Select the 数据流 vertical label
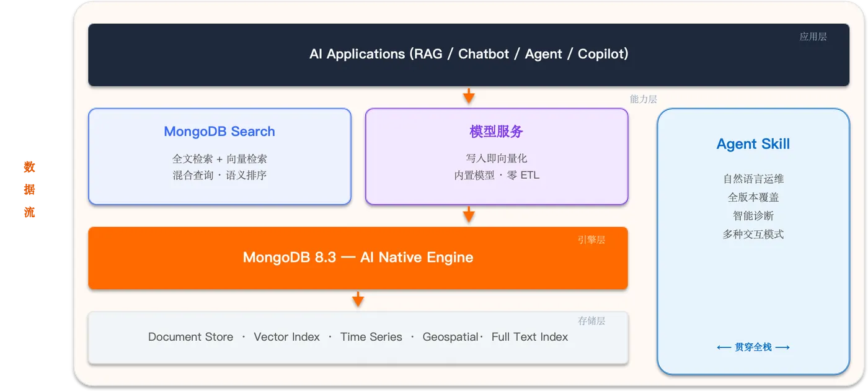 point(29,189)
